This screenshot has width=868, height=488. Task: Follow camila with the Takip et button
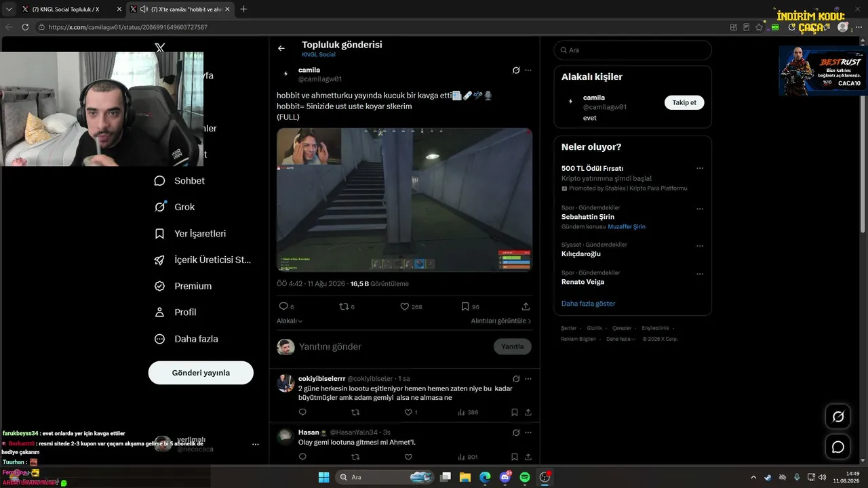tap(684, 102)
